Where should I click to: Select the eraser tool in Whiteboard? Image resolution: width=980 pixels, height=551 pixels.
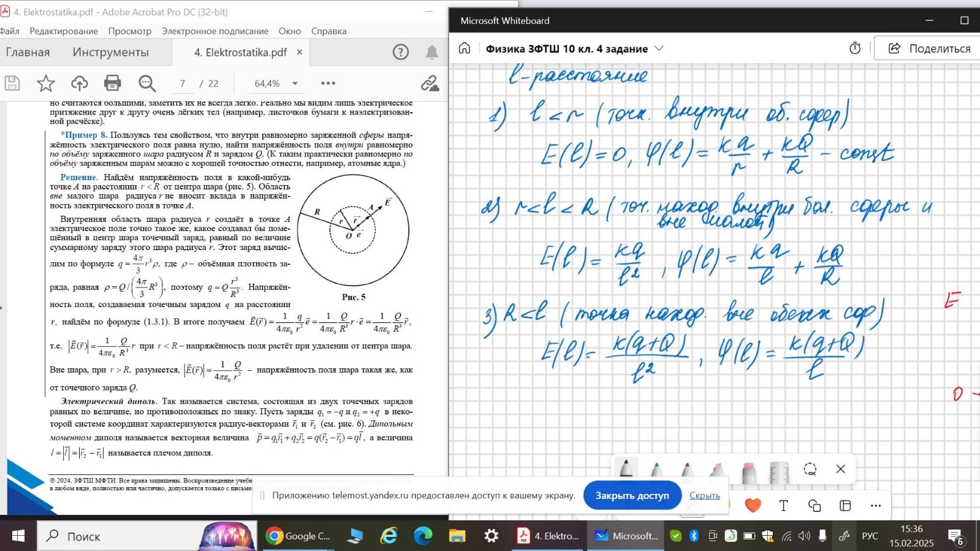point(748,472)
